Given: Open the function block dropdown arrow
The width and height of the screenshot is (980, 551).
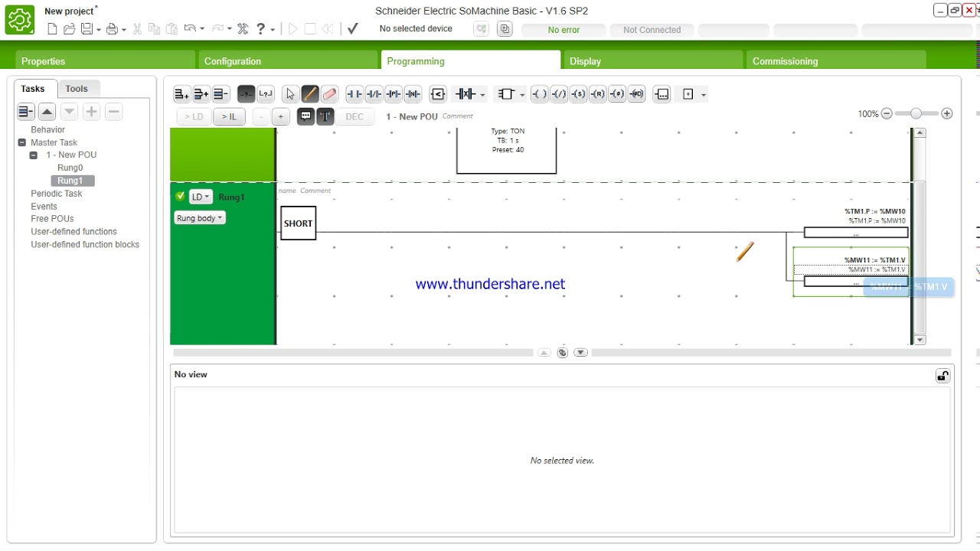Looking at the screenshot, I should [522, 95].
